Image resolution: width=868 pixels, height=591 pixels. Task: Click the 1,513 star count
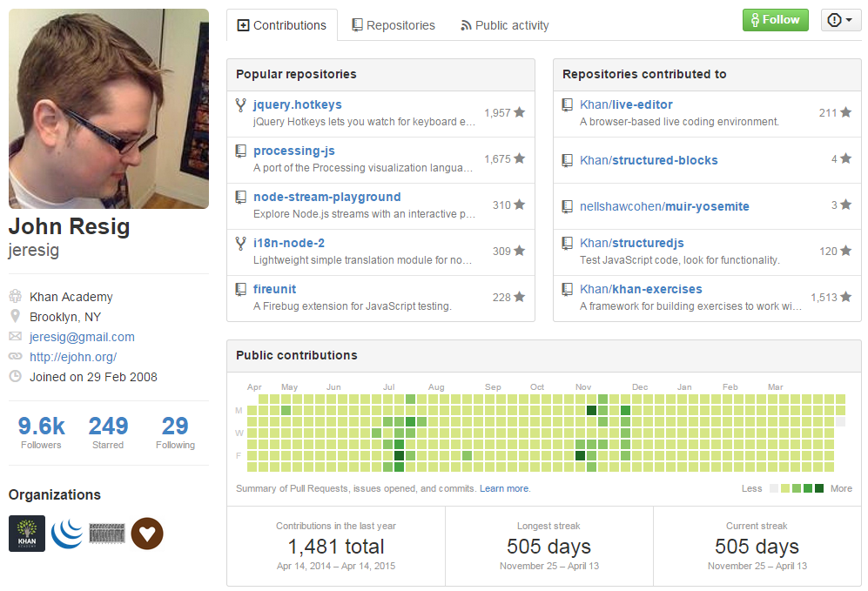(x=824, y=297)
